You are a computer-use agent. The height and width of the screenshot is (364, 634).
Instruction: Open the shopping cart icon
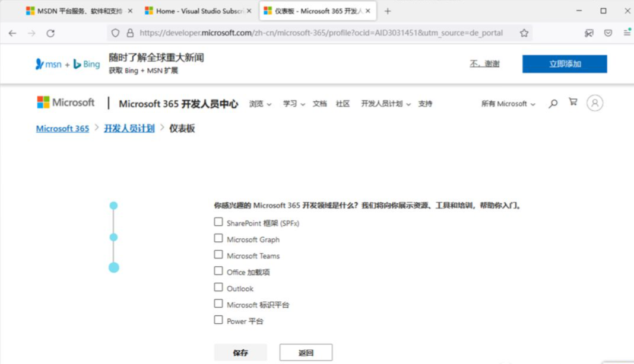pyautogui.click(x=573, y=102)
